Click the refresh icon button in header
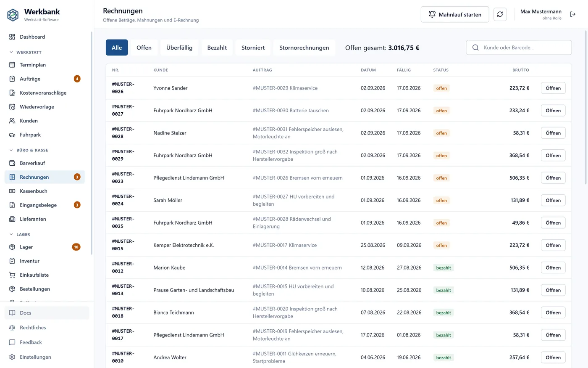Image resolution: width=588 pixels, height=368 pixels. point(500,14)
